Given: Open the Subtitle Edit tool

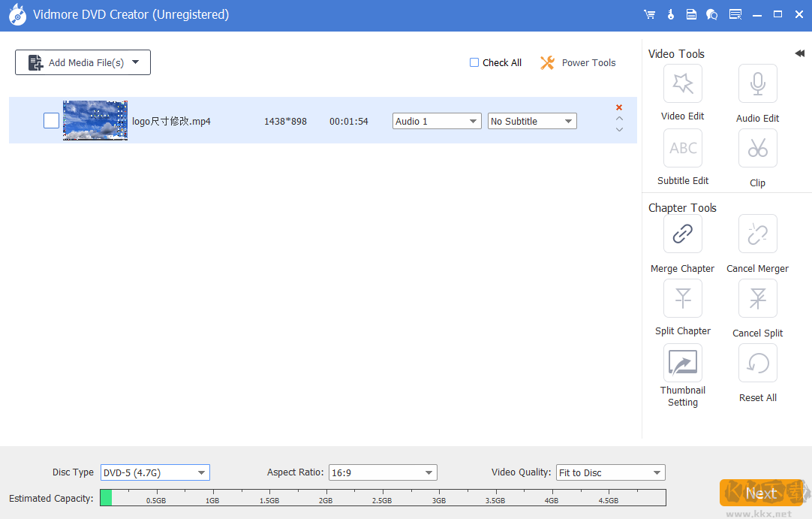Looking at the screenshot, I should [682, 148].
